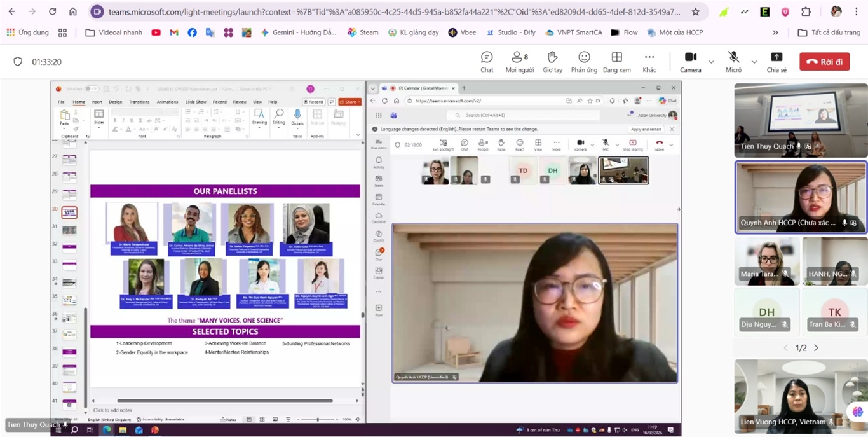Open the meeting Chat panel

pos(487,62)
